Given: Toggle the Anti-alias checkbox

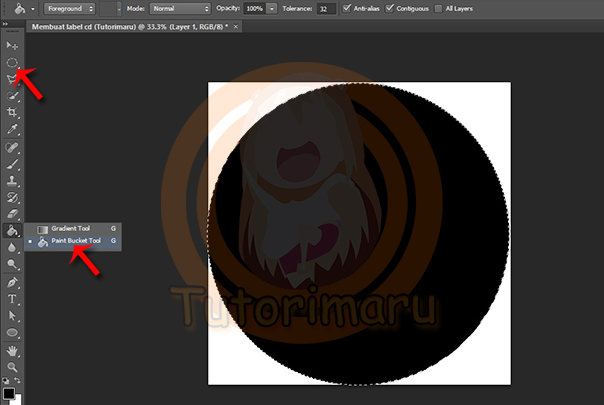Looking at the screenshot, I should [347, 8].
